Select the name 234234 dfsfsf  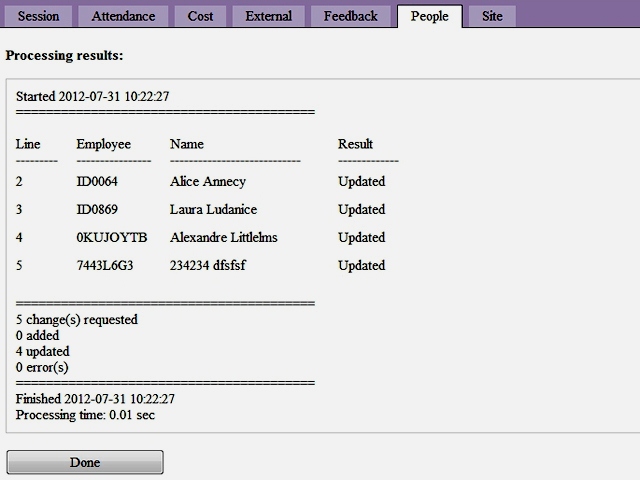[x=210, y=266]
